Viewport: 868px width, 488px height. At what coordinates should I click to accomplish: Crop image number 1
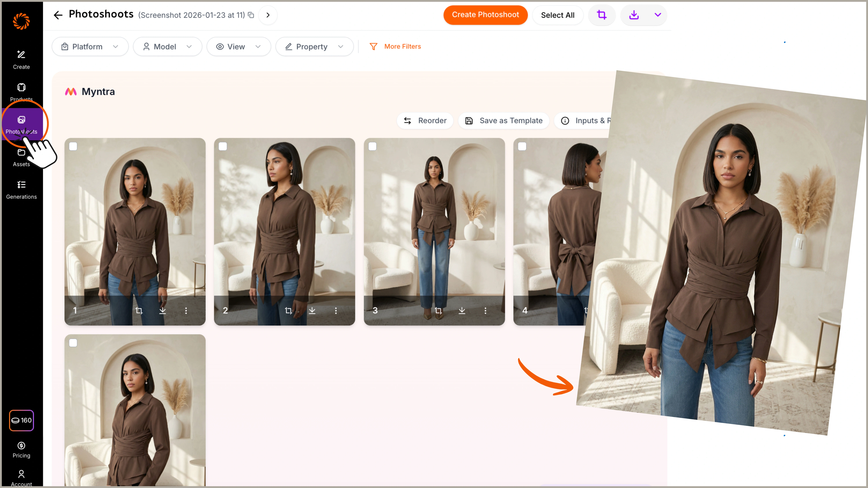click(x=139, y=311)
